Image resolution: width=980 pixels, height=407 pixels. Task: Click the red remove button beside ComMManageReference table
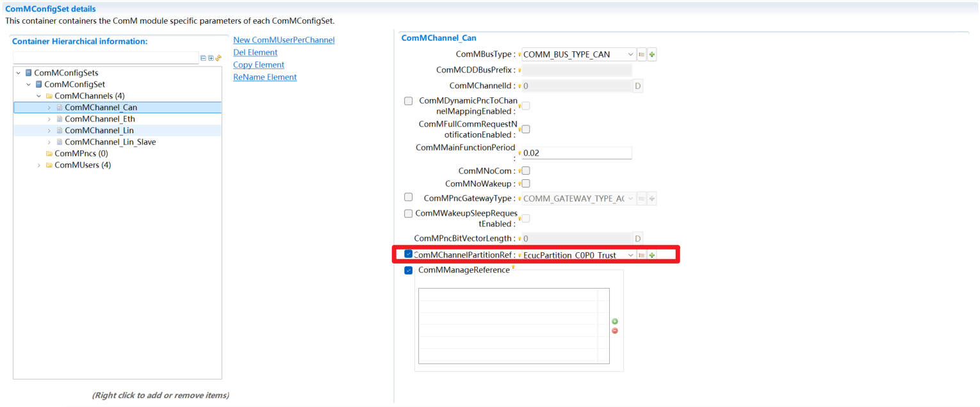click(615, 331)
